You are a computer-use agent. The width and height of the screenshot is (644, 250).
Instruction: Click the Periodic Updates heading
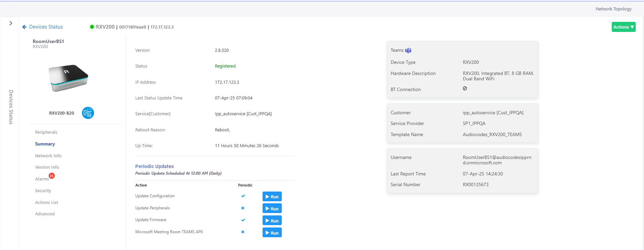click(x=154, y=166)
